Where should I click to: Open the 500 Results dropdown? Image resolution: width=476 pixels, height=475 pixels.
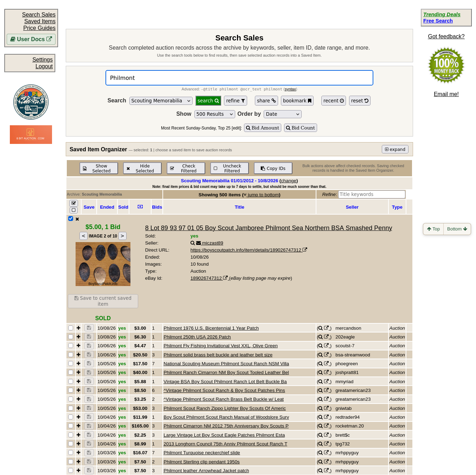(215, 114)
